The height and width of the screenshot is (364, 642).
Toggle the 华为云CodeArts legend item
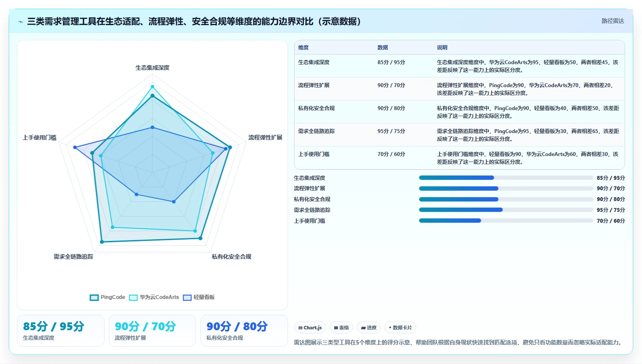click(154, 297)
